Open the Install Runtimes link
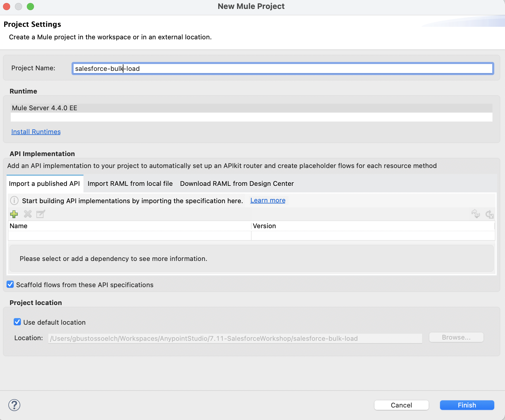 point(36,132)
